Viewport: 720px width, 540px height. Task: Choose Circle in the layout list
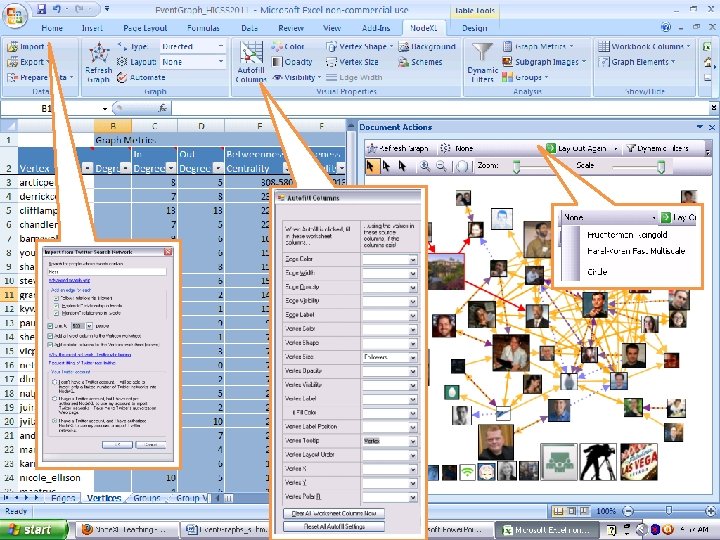tap(597, 272)
